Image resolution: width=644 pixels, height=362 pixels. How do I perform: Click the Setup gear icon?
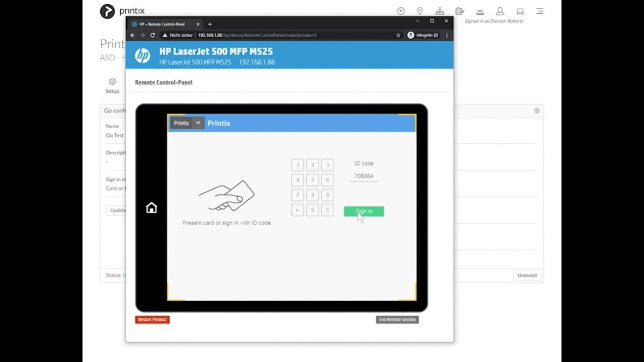tap(112, 81)
